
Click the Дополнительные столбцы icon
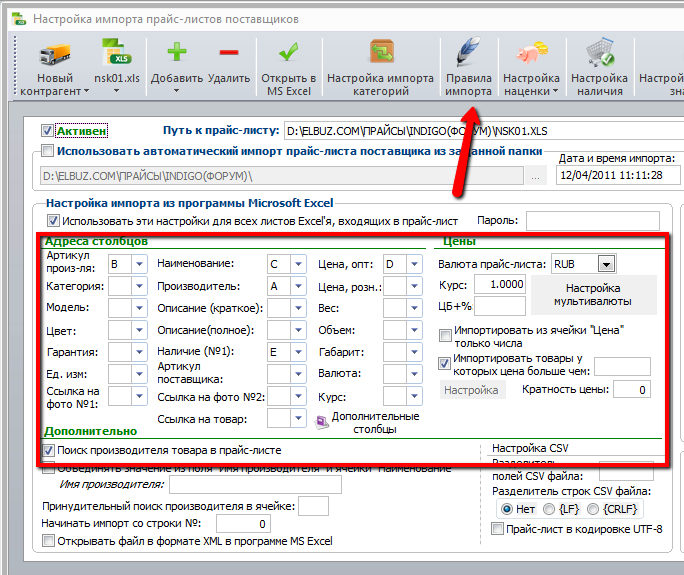322,422
